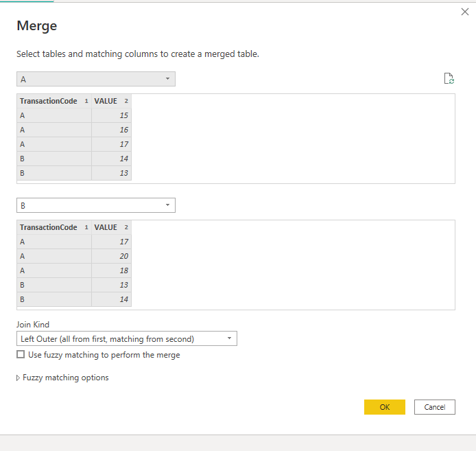
Task: Select TransactionCode column in second table
Action: pos(54,227)
